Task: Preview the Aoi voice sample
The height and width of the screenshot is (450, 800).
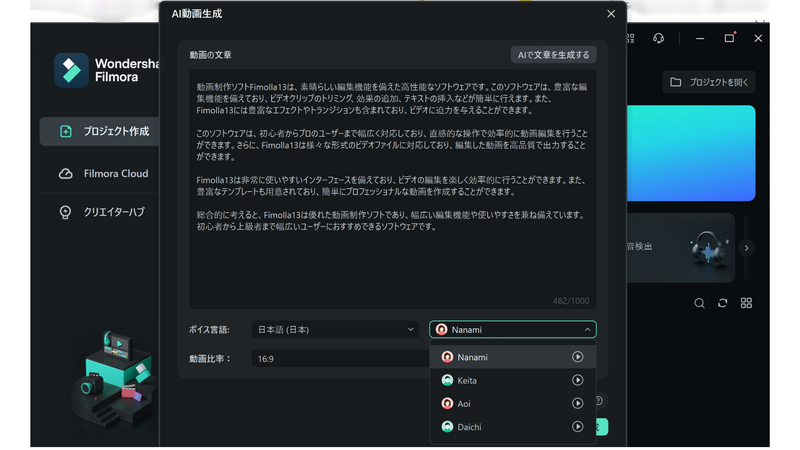Action: coord(577,404)
